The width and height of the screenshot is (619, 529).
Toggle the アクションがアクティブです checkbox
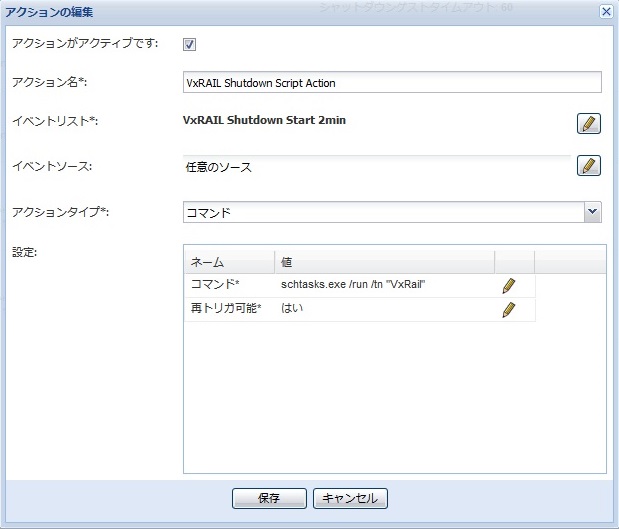click(190, 44)
